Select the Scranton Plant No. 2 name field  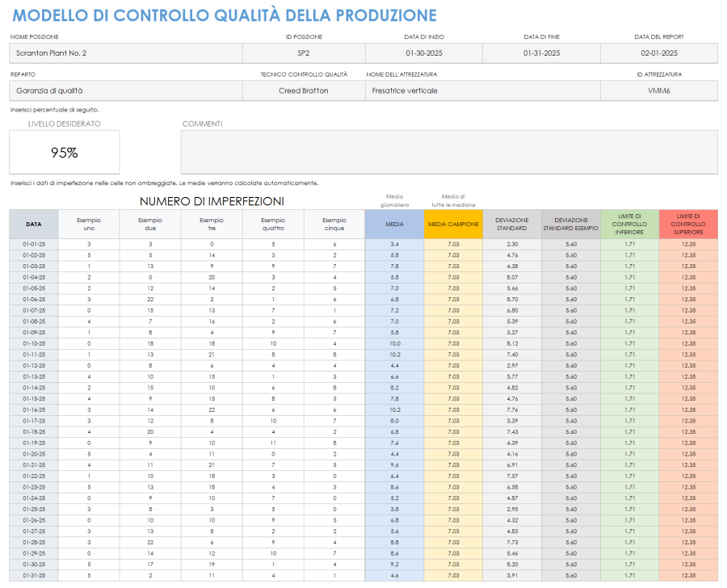click(125, 52)
